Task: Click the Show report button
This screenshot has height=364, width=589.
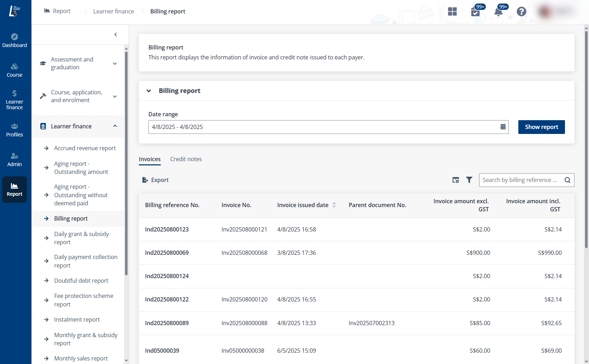Action: [x=541, y=127]
